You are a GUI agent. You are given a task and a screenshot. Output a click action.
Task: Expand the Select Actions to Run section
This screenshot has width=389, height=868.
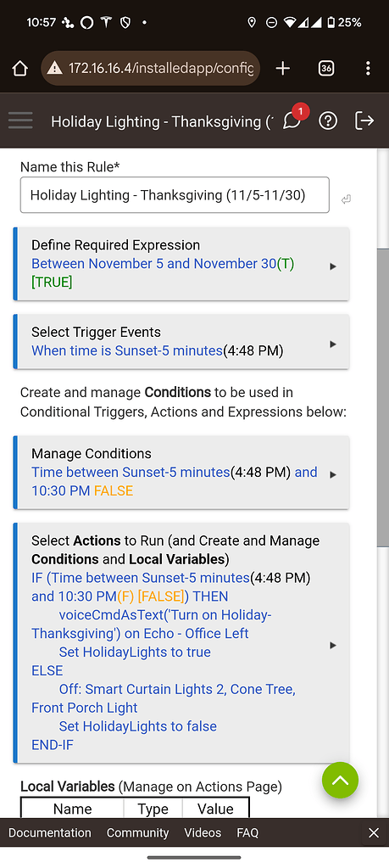181,642
